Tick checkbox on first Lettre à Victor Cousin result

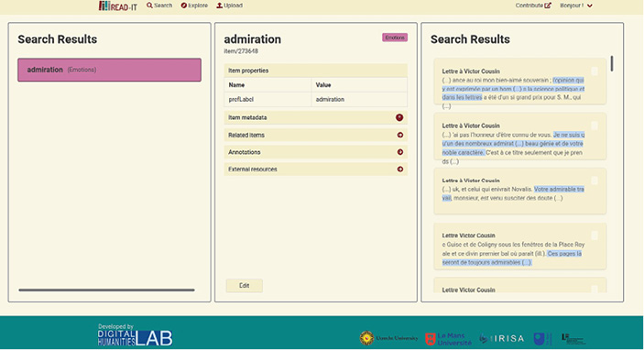594,71
